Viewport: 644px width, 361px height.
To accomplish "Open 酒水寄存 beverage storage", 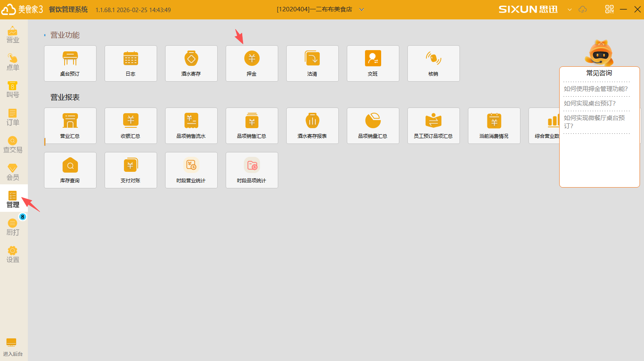I will 191,63.
